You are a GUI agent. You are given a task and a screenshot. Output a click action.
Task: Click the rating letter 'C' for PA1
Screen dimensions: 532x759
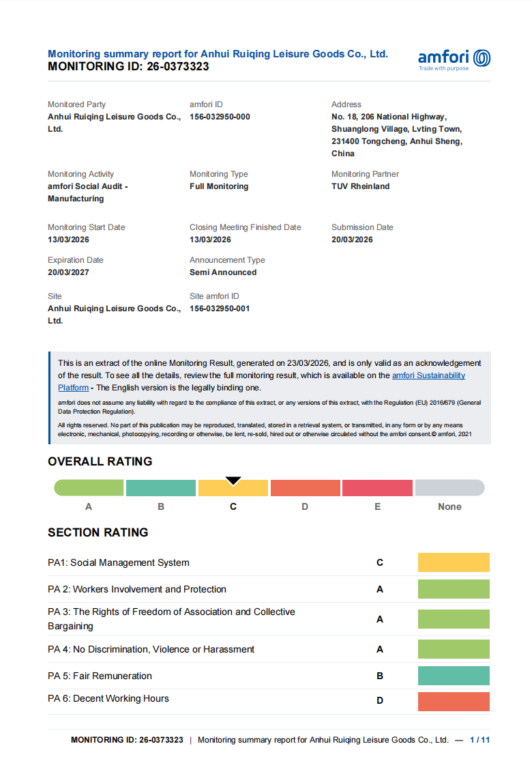[x=380, y=562]
